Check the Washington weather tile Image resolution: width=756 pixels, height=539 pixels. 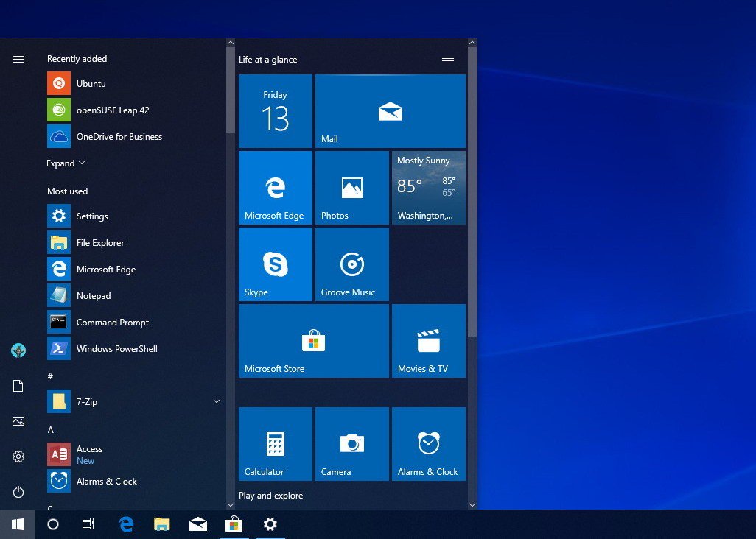(428, 187)
